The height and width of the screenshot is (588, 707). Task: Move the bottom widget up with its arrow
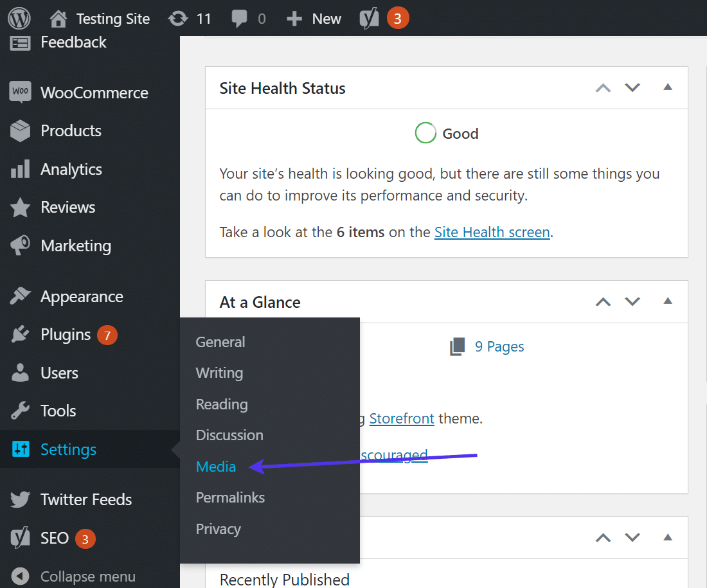(x=603, y=538)
